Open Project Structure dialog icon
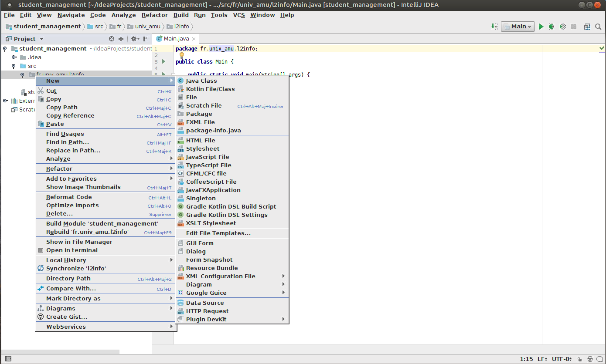The image size is (606, 364). 587,27
